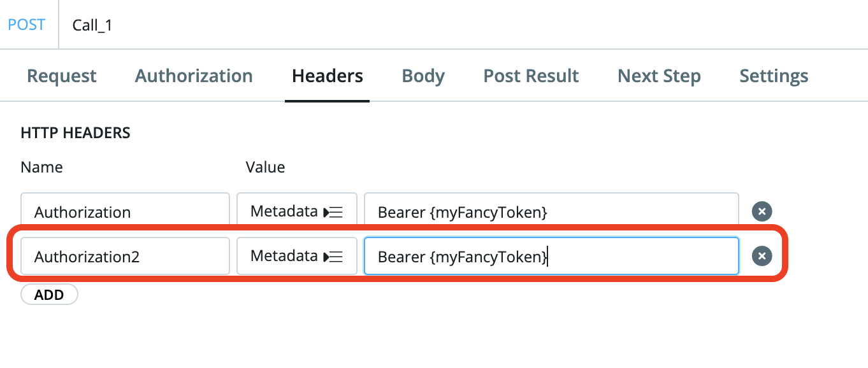Switch to the Next Step tab
This screenshot has height=368, width=868.
(659, 76)
